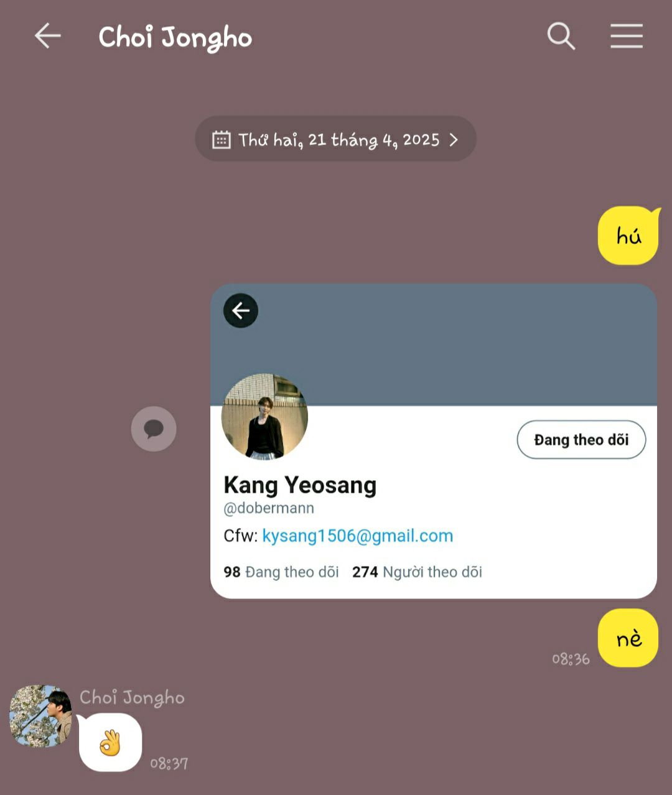The width and height of the screenshot is (672, 795).
Task: Tap the calendar icon in date pill
Action: click(x=221, y=139)
